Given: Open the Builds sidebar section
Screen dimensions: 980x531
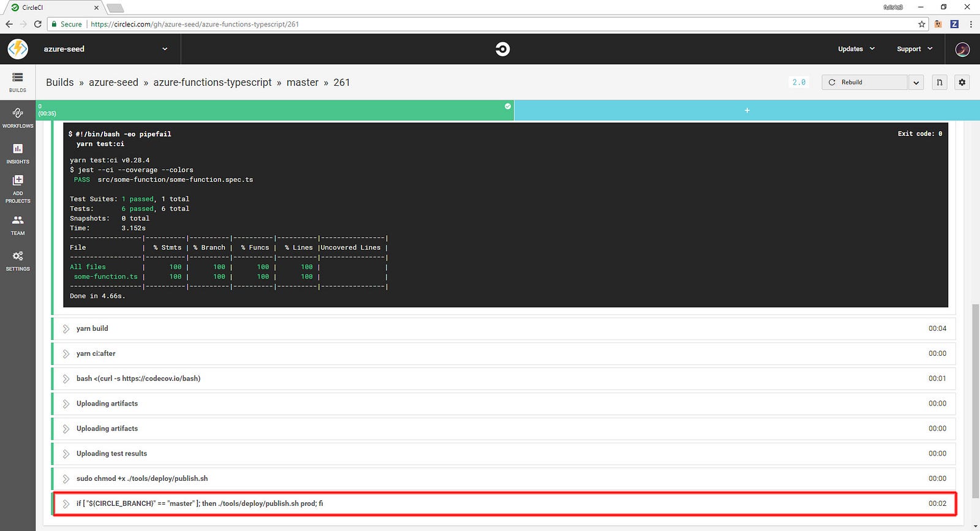Looking at the screenshot, I should [x=17, y=82].
